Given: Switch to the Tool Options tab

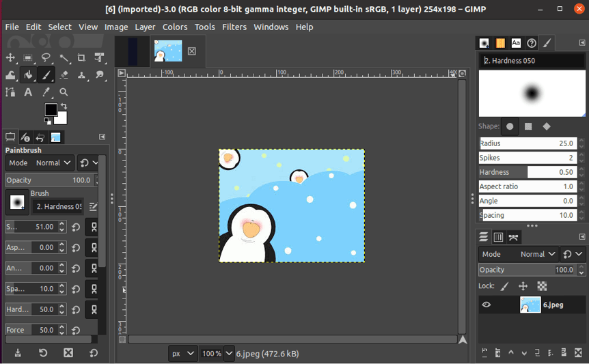Looking at the screenshot, I should [x=10, y=137].
